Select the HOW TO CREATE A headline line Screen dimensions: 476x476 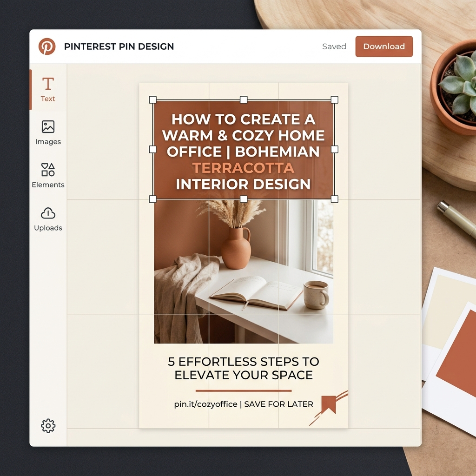[244, 119]
